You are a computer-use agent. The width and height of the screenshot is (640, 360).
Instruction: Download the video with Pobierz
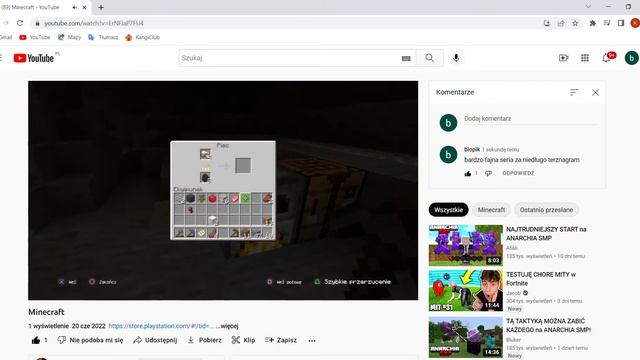click(x=204, y=340)
